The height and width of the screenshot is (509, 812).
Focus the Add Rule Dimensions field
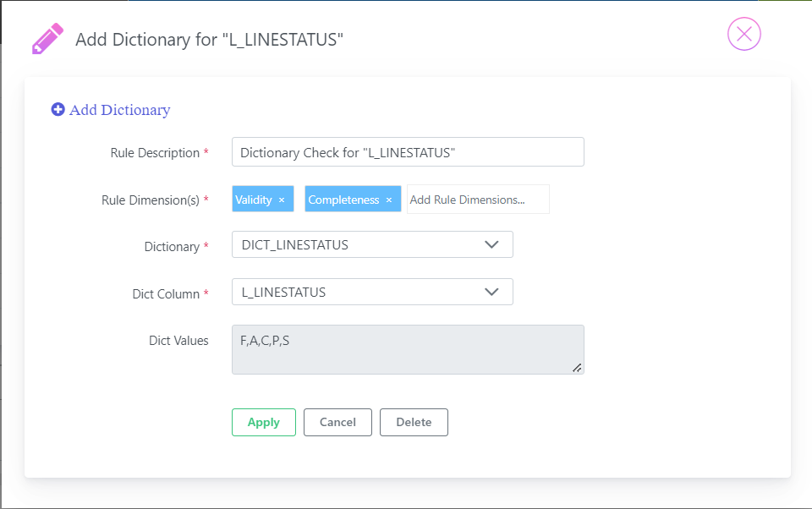click(478, 200)
